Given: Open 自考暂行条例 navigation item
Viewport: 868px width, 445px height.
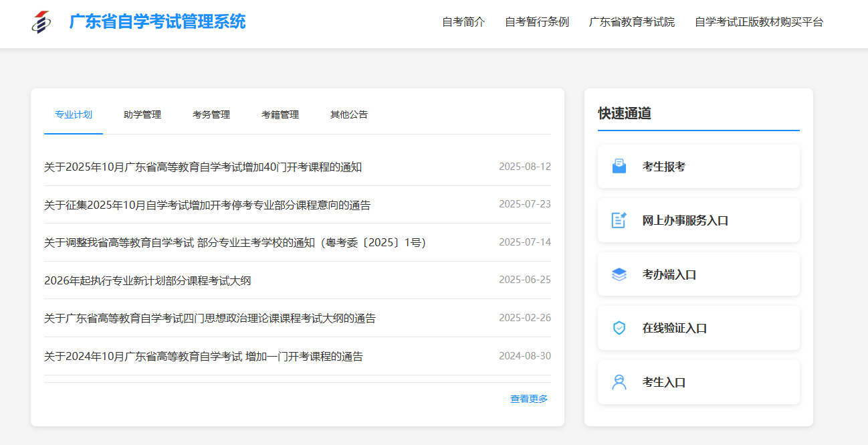Looking at the screenshot, I should pyautogui.click(x=537, y=22).
